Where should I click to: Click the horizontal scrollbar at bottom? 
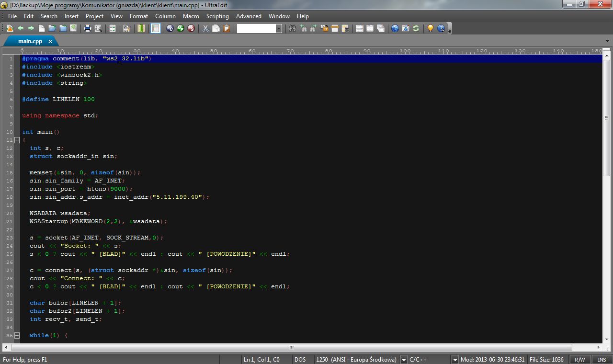[x=291, y=347]
